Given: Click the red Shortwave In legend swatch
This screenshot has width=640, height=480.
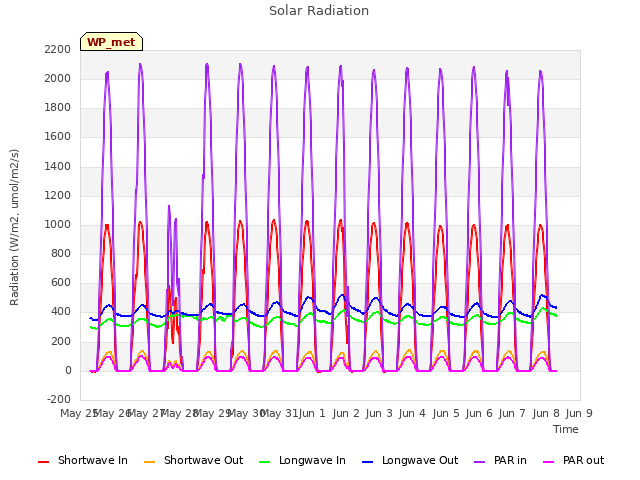Looking at the screenshot, I should (43, 462).
